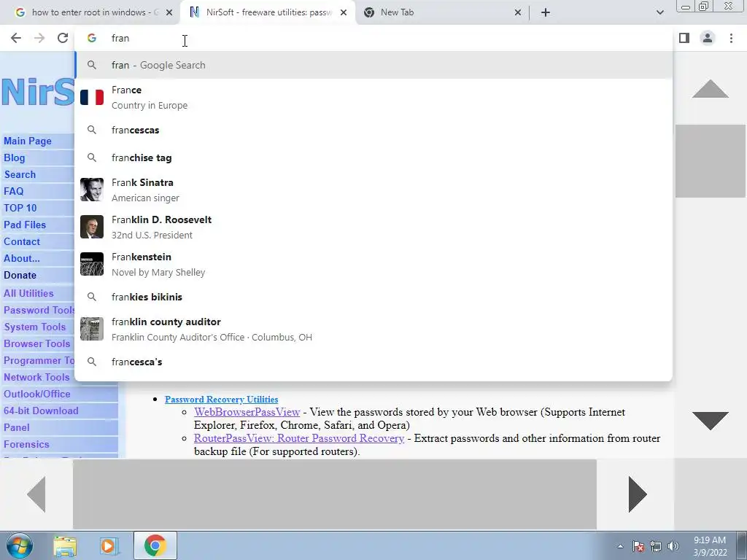Open the Browser Tools sidebar link

tap(36, 343)
